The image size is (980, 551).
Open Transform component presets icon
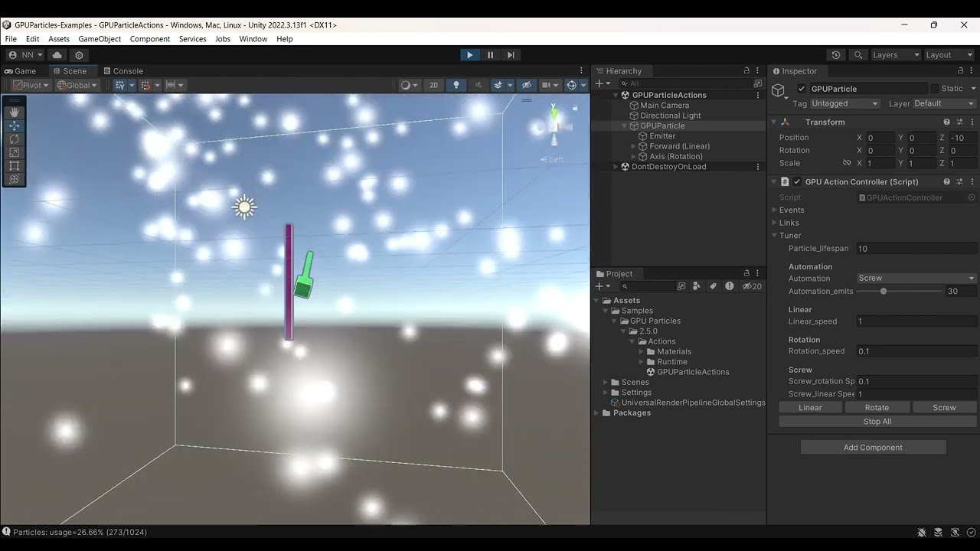960,122
